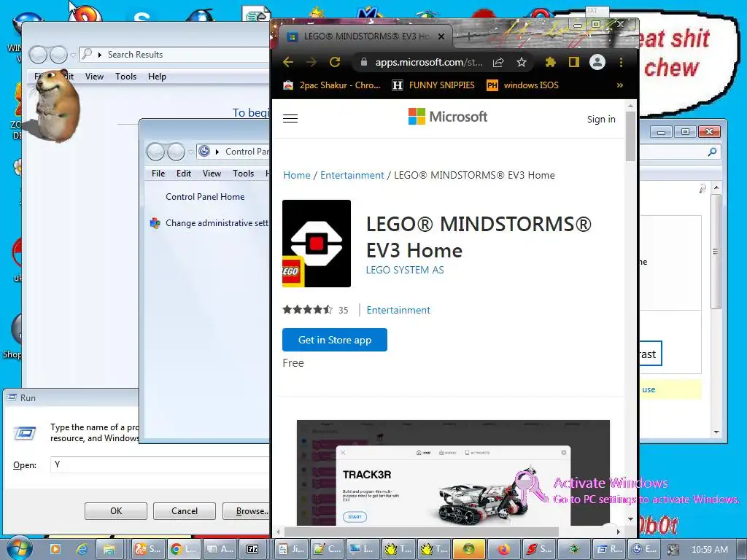Open windows ISOS bookmark

click(522, 85)
